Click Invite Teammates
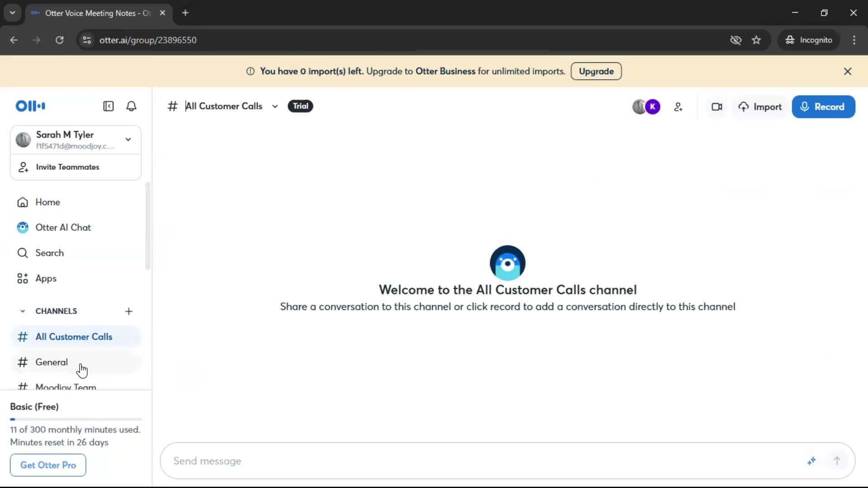This screenshot has height=488, width=868. click(x=75, y=167)
